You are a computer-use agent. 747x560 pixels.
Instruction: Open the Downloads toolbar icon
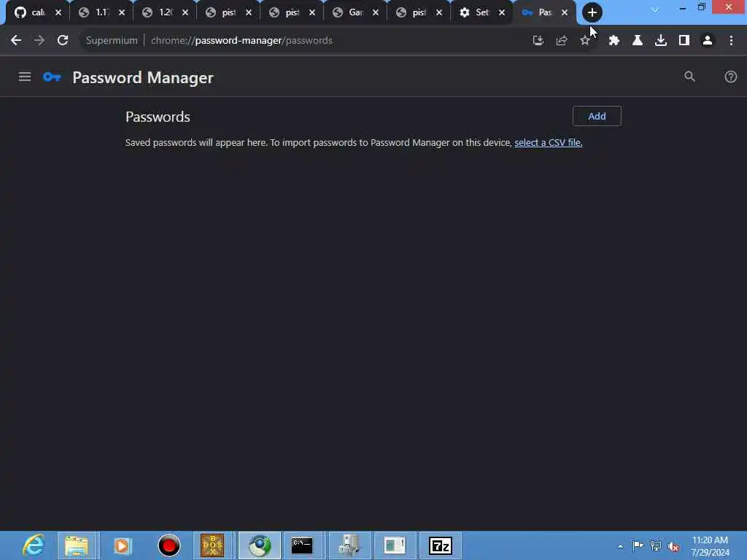click(661, 41)
